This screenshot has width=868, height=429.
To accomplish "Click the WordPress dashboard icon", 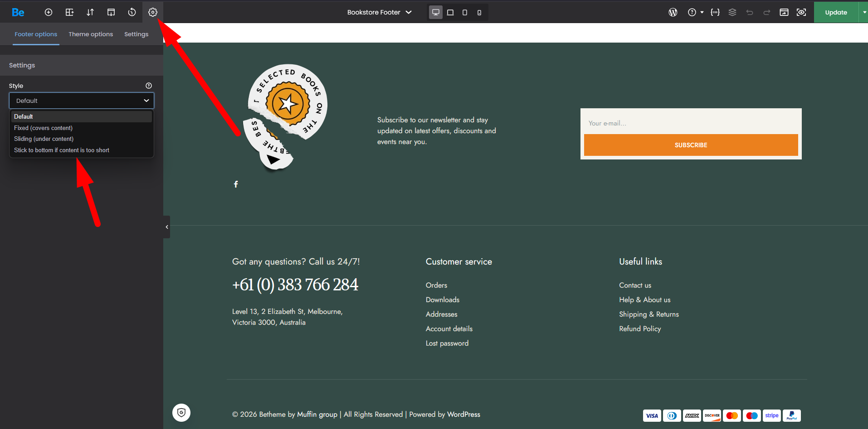I will 673,12.
